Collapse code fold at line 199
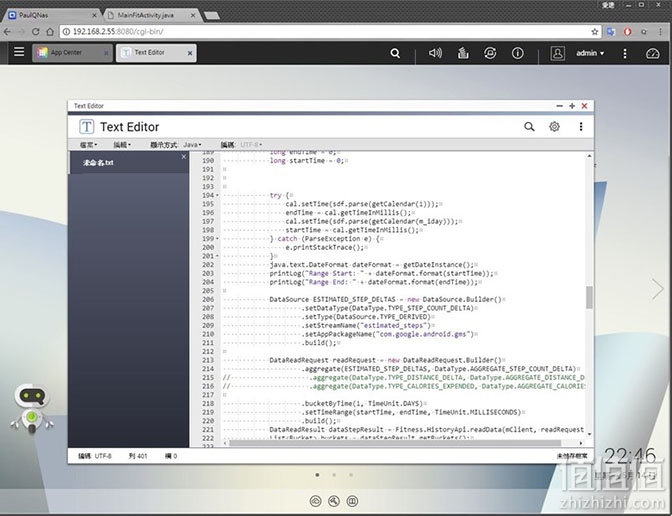The height and width of the screenshot is (516, 672). pyautogui.click(x=217, y=239)
